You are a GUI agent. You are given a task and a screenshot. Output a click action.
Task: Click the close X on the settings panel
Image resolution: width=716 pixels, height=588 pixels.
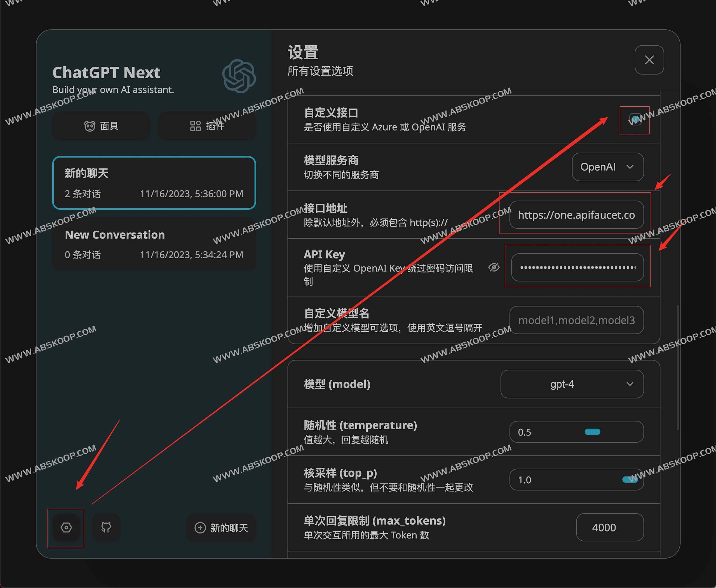[649, 60]
